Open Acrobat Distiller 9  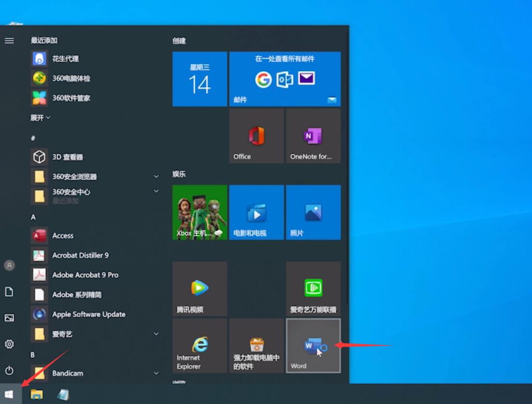pyautogui.click(x=95, y=255)
